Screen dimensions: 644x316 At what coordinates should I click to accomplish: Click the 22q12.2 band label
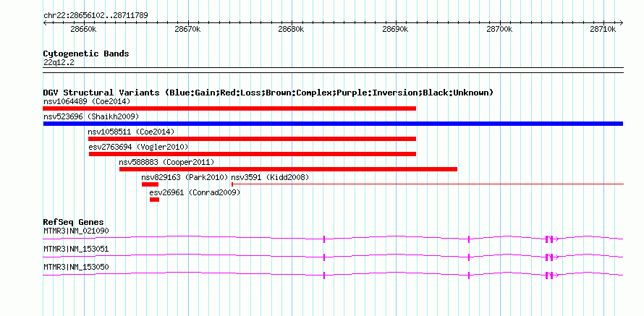tap(59, 63)
